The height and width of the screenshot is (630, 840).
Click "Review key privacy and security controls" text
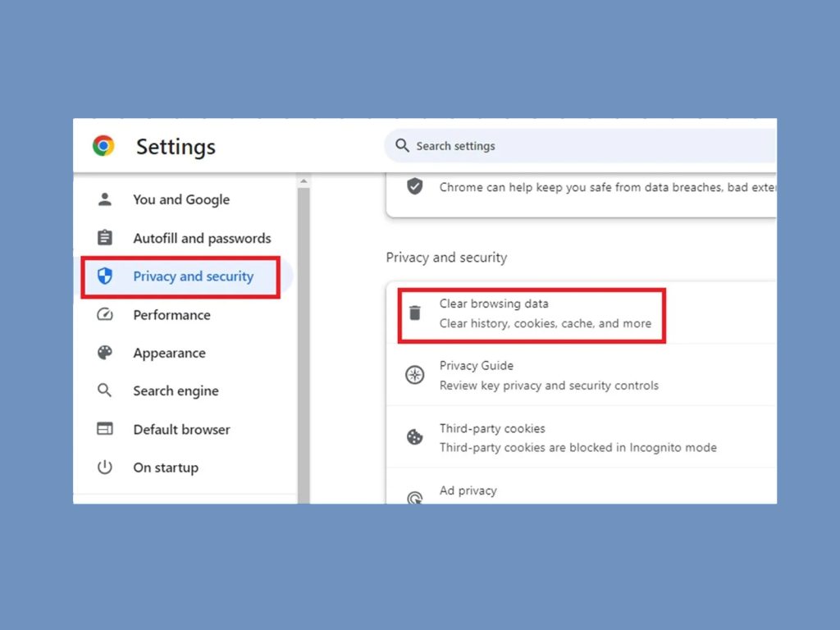pos(549,386)
